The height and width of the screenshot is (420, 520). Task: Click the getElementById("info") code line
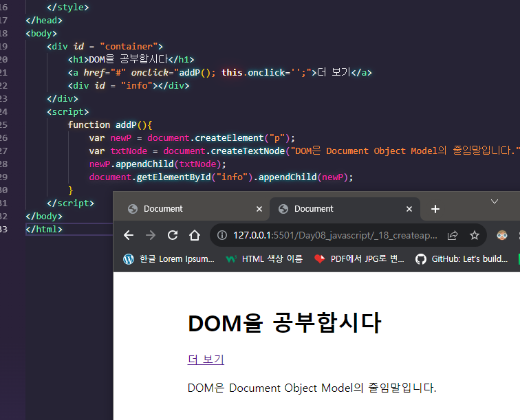coord(221,177)
